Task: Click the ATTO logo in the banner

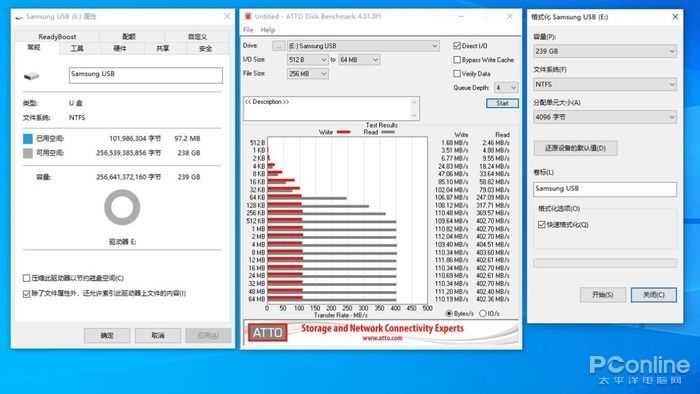Action: (268, 332)
